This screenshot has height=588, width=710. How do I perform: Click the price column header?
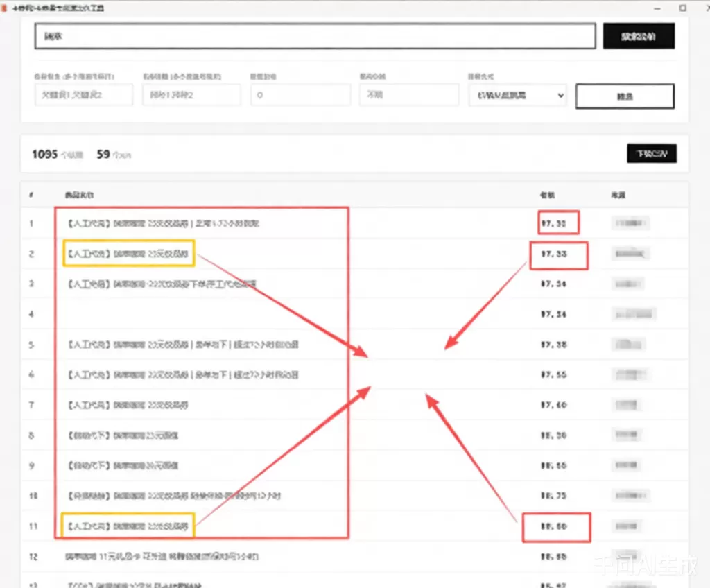548,195
